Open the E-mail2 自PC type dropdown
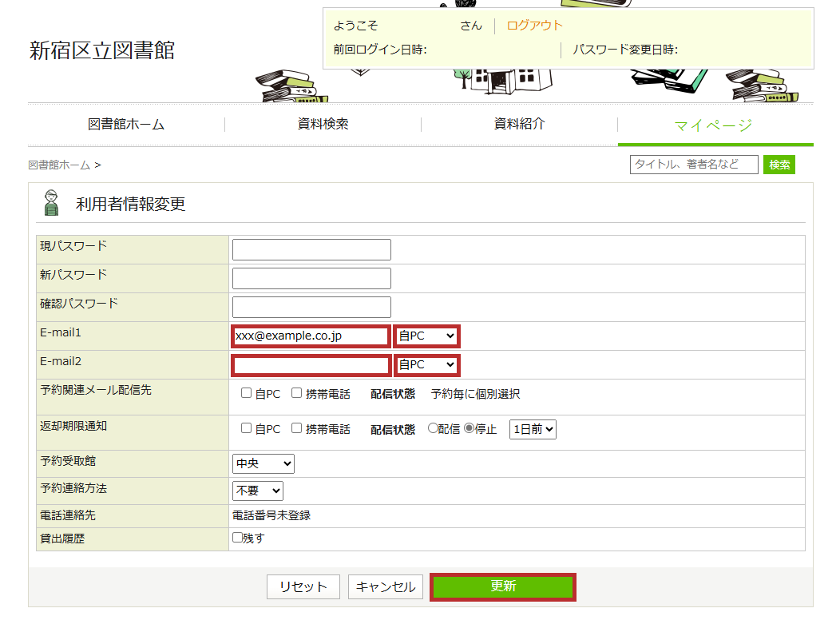This screenshot has height=636, width=840. pyautogui.click(x=426, y=365)
